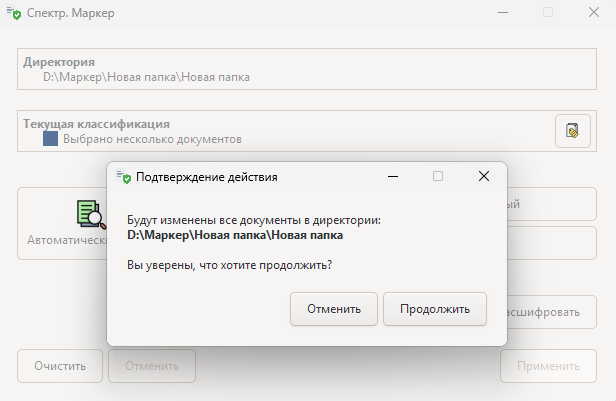This screenshot has width=616, height=401.
Task: Click the greyed Отменить button in main window
Action: (x=152, y=365)
